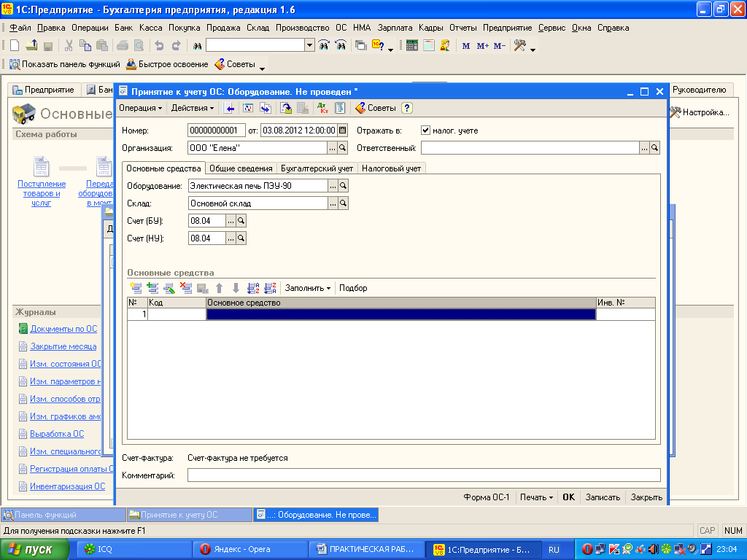Click the Windows пуск start button
Screen dimensions: 747x560
[34, 550]
